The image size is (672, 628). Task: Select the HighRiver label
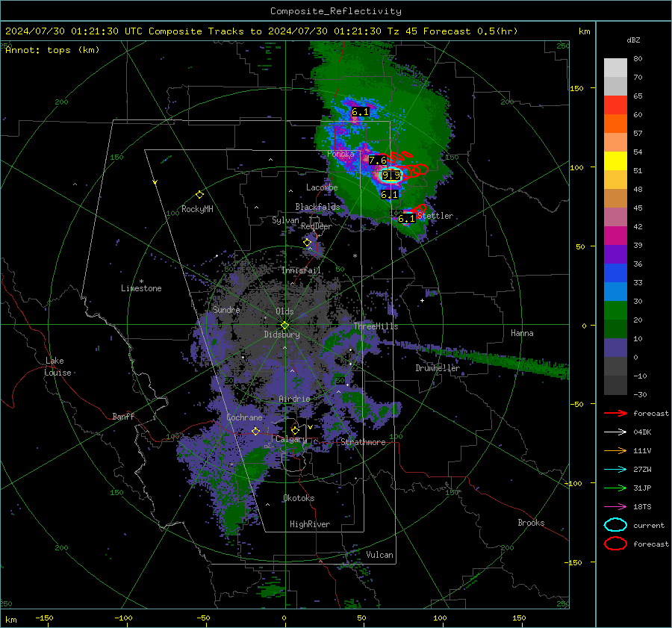(x=310, y=524)
